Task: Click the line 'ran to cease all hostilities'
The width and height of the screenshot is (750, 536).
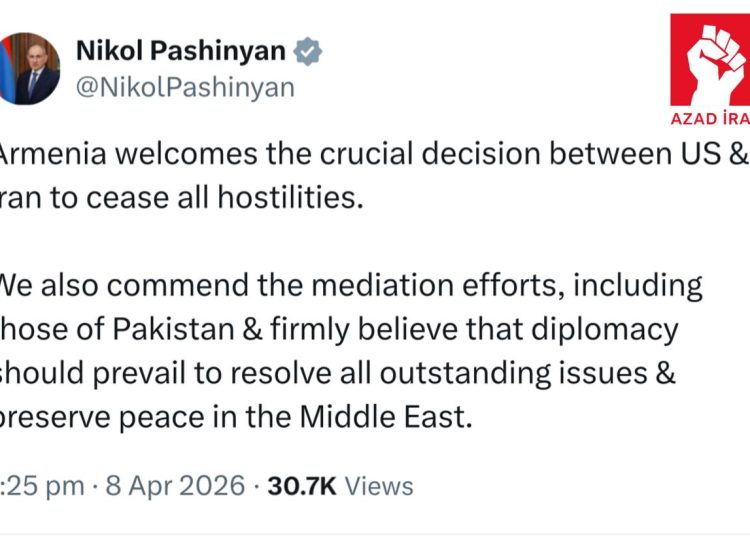Action: (180, 197)
